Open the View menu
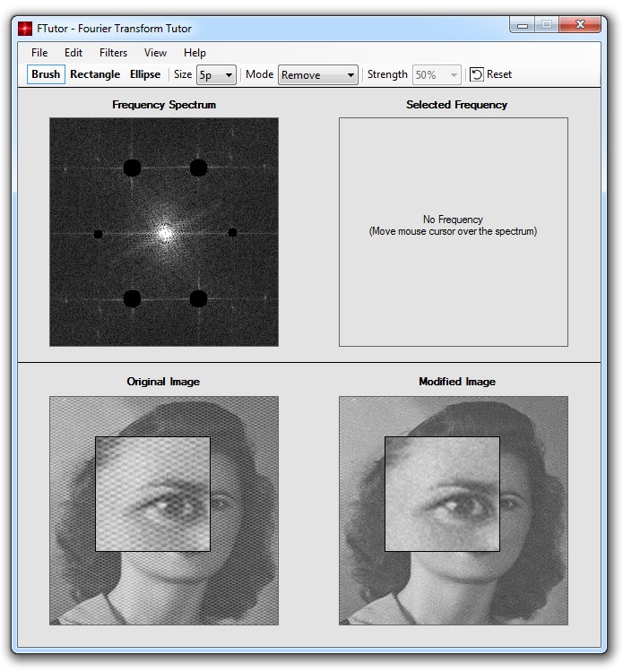This screenshot has width=623, height=672. [155, 53]
